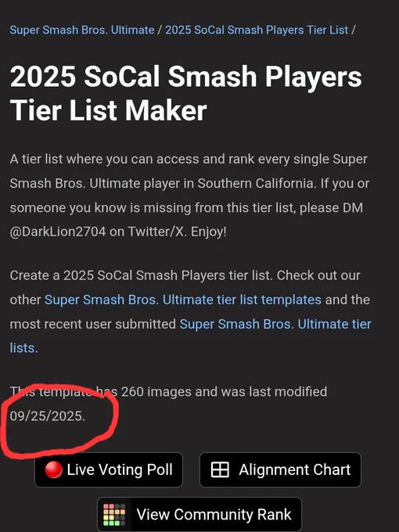Click the red live dot icon
The width and height of the screenshot is (399, 532).
(x=54, y=470)
